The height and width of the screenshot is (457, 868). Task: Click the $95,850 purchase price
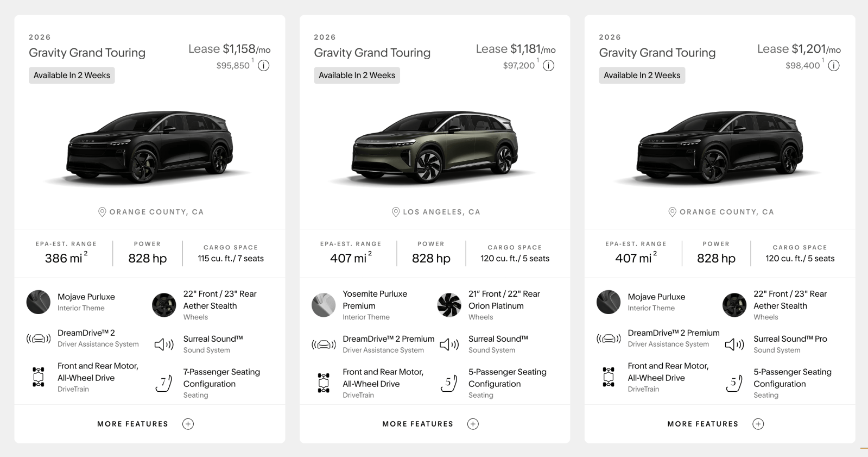[x=233, y=66]
